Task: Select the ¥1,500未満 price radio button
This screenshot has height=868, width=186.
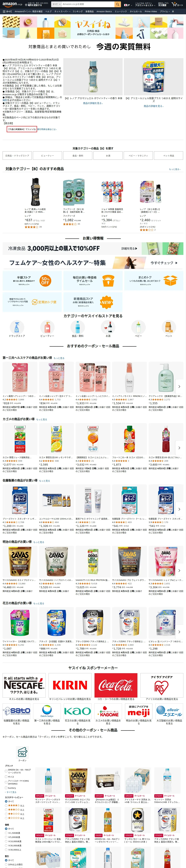Action: (x=6, y=833)
